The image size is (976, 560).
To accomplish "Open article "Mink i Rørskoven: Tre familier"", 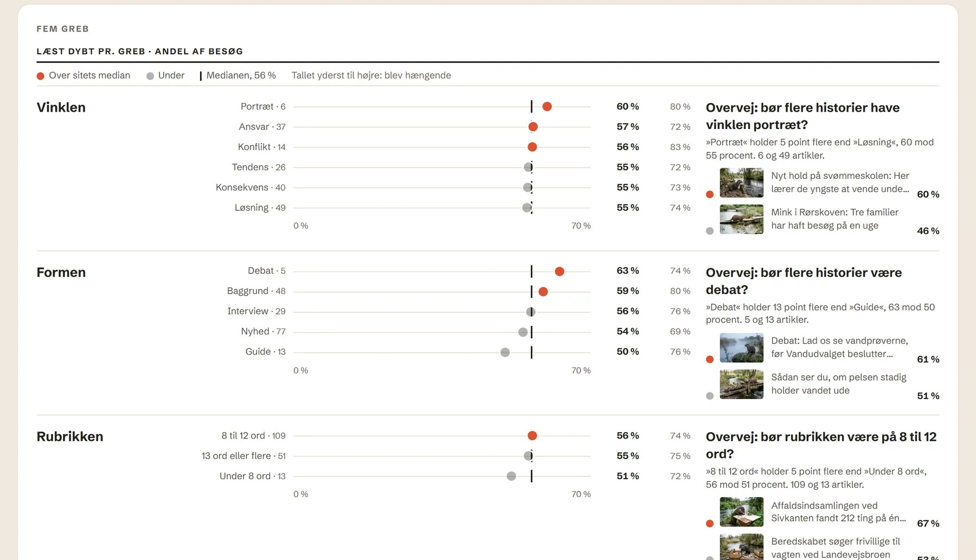I will (x=834, y=219).
